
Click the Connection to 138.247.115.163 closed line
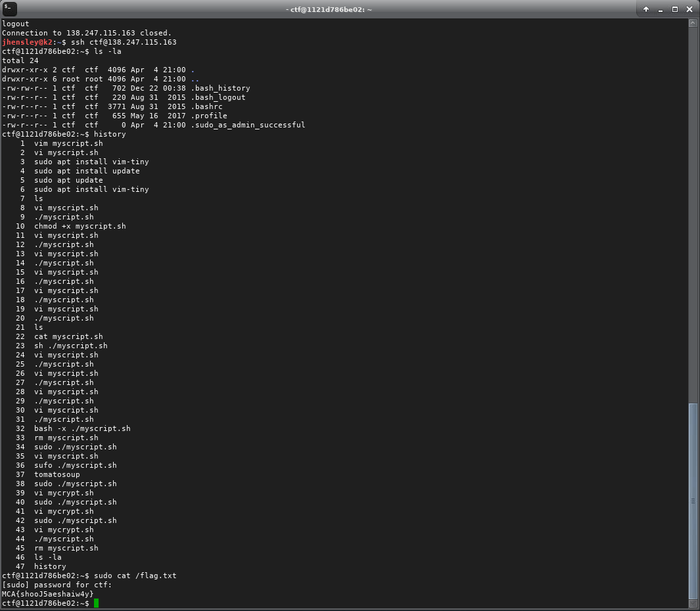point(87,32)
